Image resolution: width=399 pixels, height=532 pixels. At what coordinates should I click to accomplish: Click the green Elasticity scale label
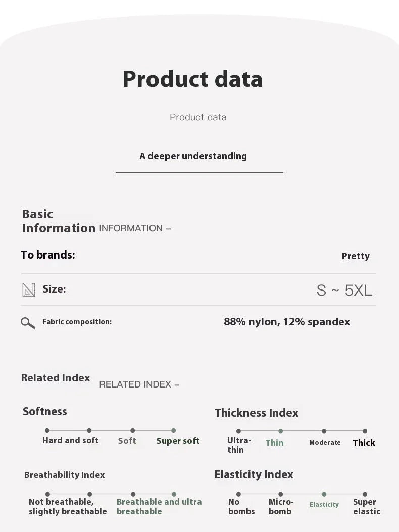click(324, 505)
